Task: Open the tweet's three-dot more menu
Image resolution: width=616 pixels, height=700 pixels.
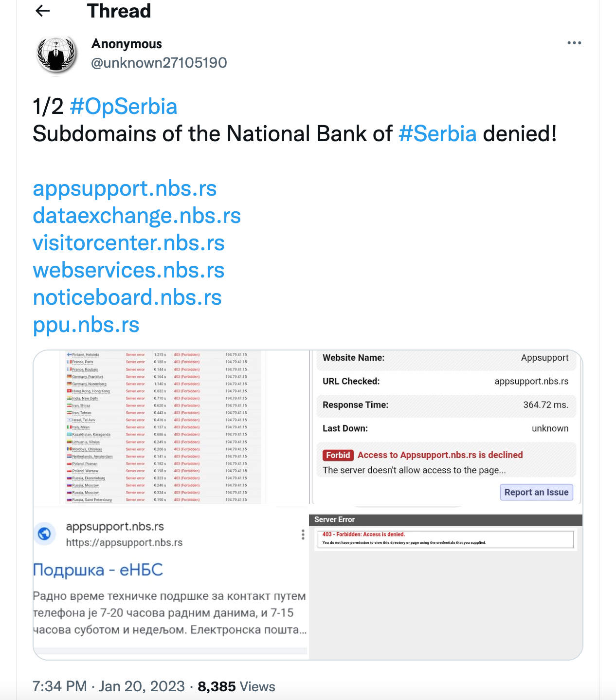Action: (x=574, y=43)
